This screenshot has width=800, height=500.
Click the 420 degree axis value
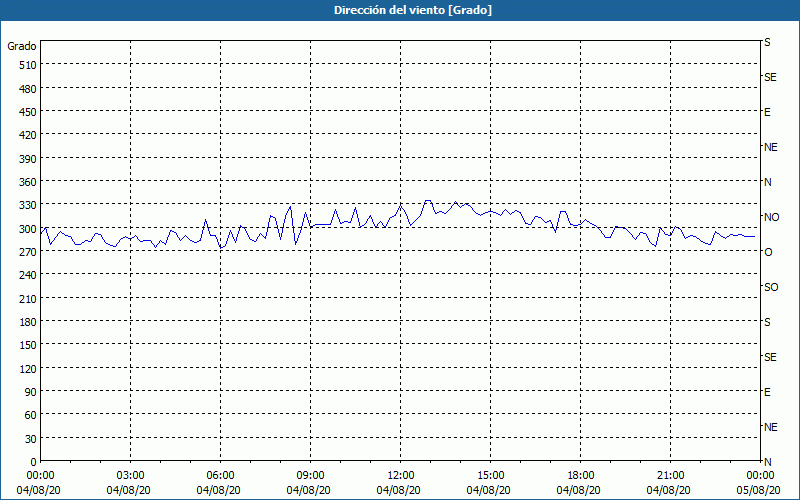pos(29,135)
